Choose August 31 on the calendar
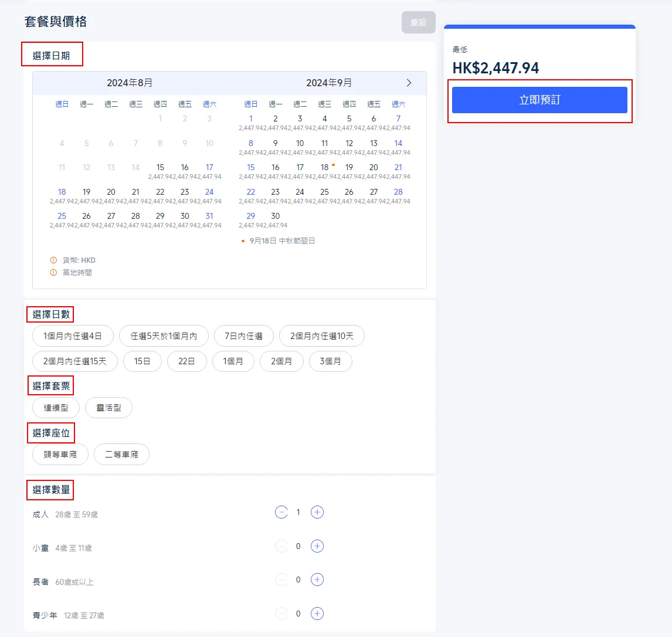 (209, 220)
